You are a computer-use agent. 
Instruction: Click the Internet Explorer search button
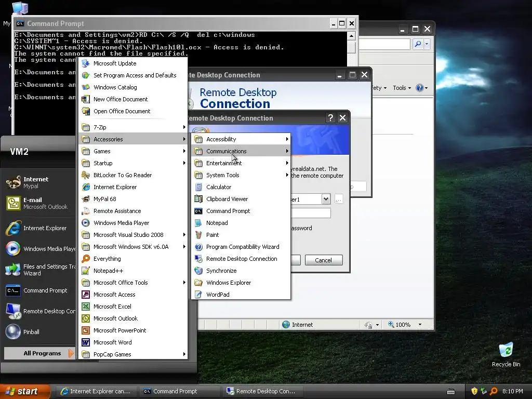pyautogui.click(x=418, y=44)
